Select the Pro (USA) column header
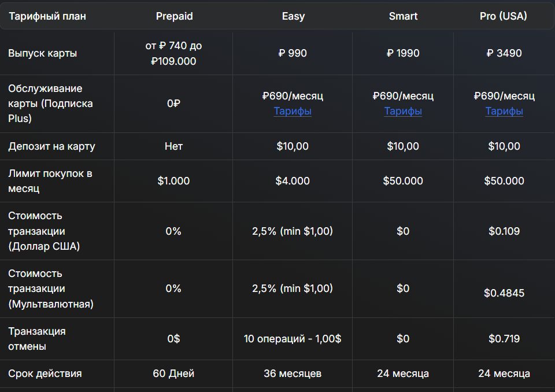This screenshot has width=555, height=392. tap(504, 16)
